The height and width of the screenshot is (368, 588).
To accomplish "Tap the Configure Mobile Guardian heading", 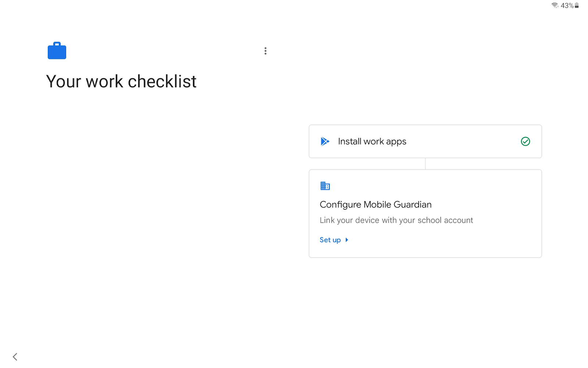I will tap(375, 205).
